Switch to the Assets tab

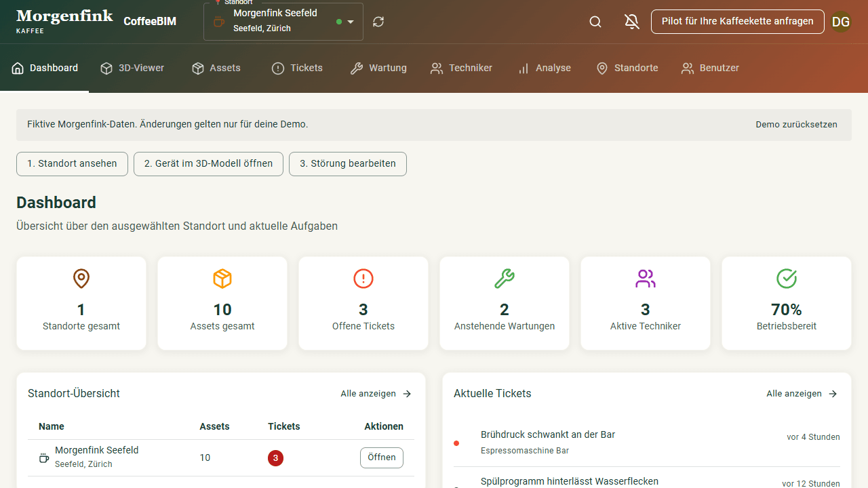point(216,68)
